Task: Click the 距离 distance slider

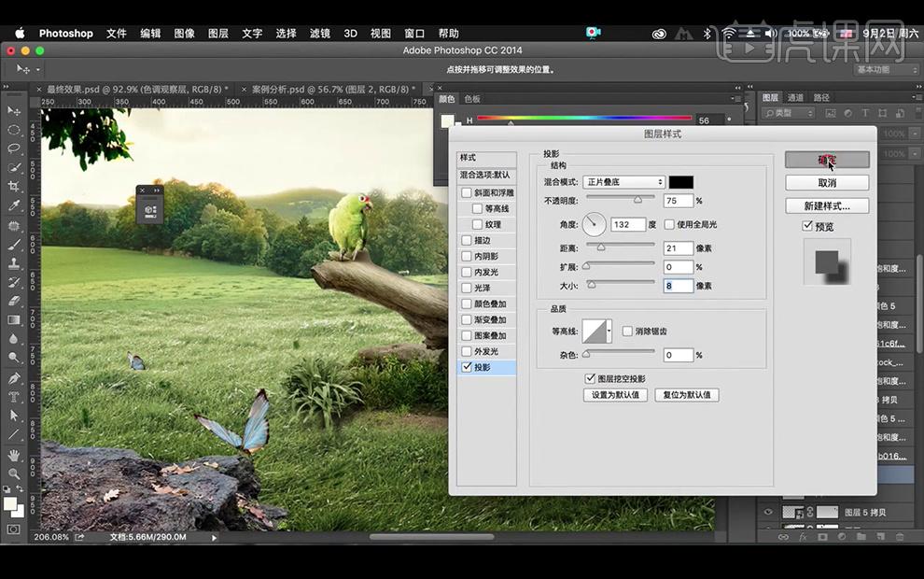Action: click(621, 247)
